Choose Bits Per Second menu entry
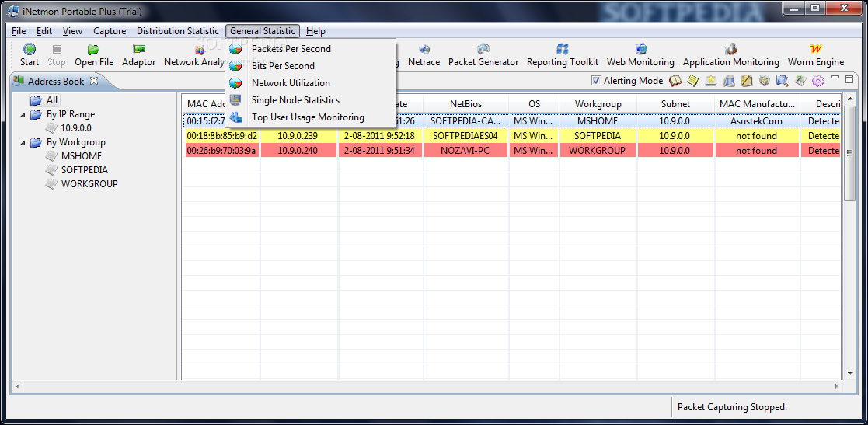Image resolution: width=868 pixels, height=425 pixels. pyautogui.click(x=310, y=66)
